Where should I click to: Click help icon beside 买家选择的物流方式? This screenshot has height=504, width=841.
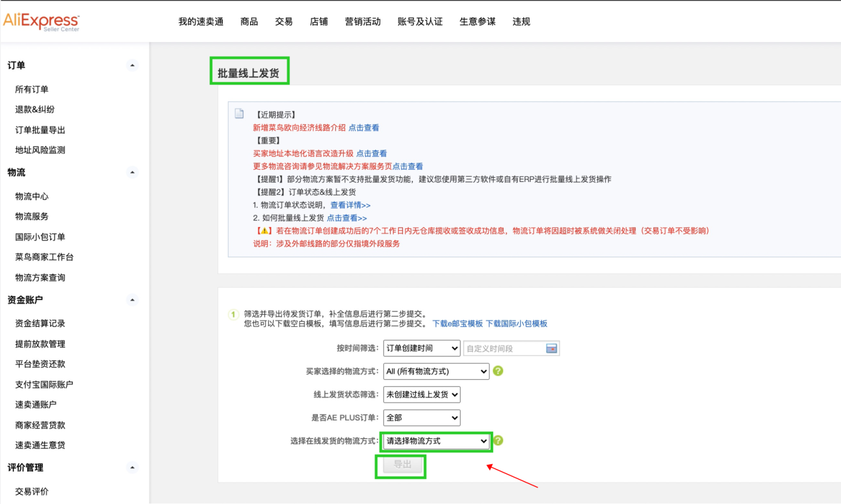(498, 371)
